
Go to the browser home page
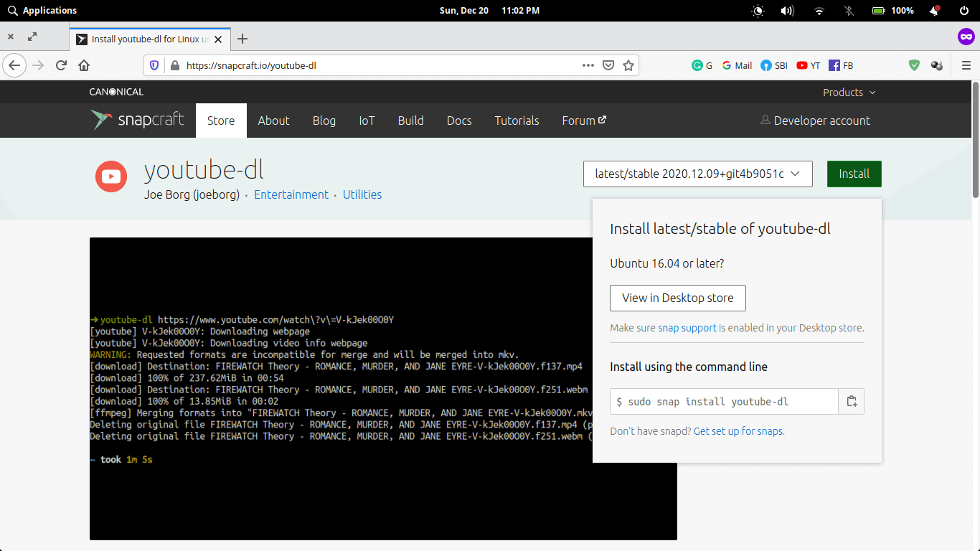(84, 65)
